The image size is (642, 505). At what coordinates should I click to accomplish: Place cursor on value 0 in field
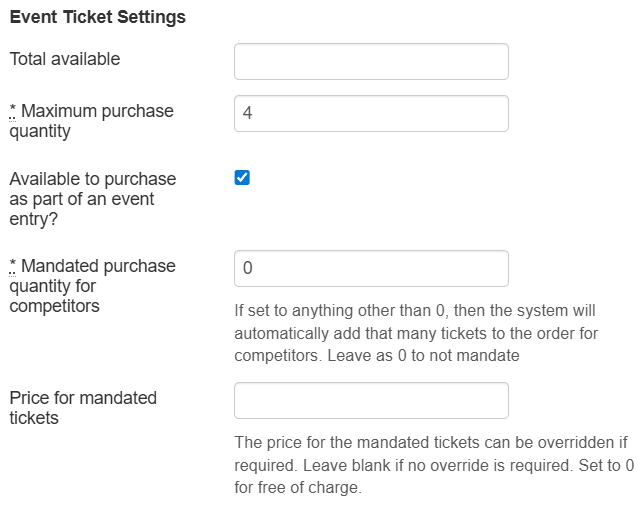(248, 268)
